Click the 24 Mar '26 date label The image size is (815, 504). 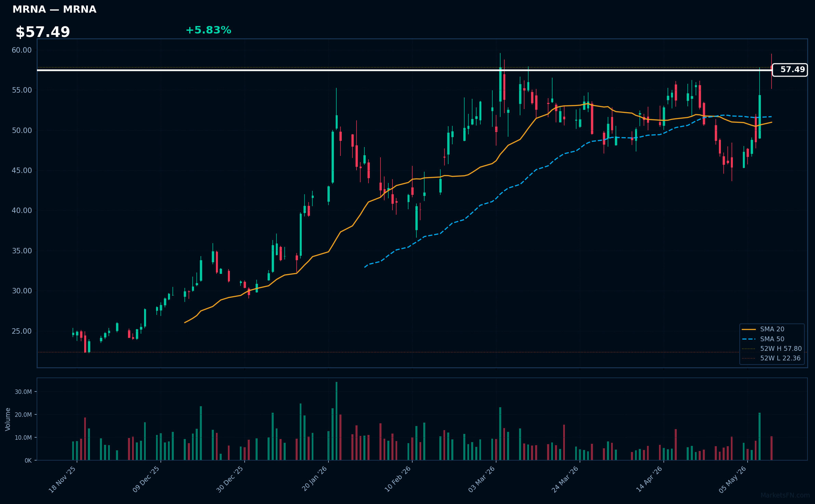(x=565, y=479)
